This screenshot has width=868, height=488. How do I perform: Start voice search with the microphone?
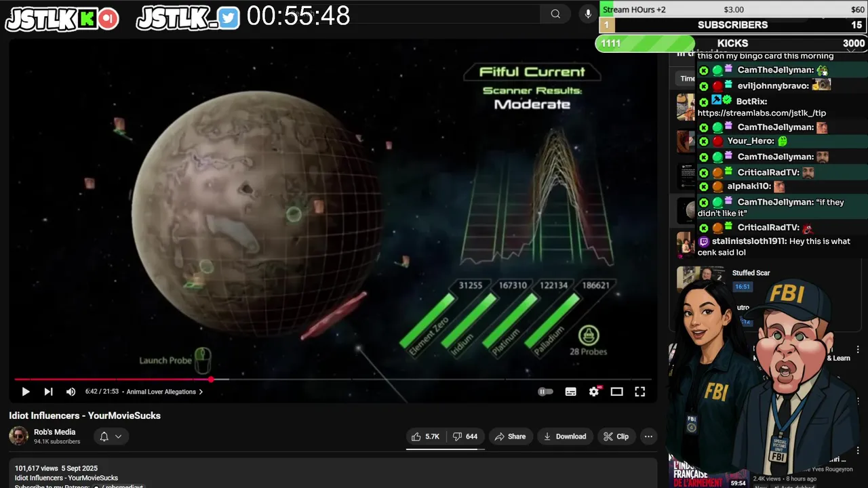coord(588,14)
